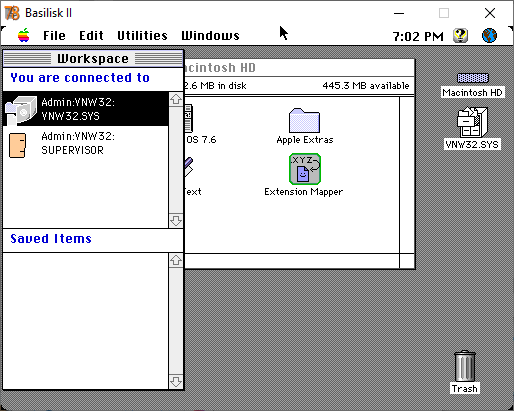Click the Macintosh HD window title bar

tap(299, 68)
